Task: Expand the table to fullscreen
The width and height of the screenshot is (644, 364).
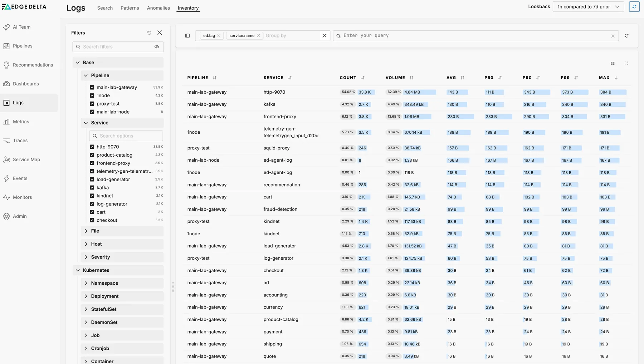Action: (626, 64)
